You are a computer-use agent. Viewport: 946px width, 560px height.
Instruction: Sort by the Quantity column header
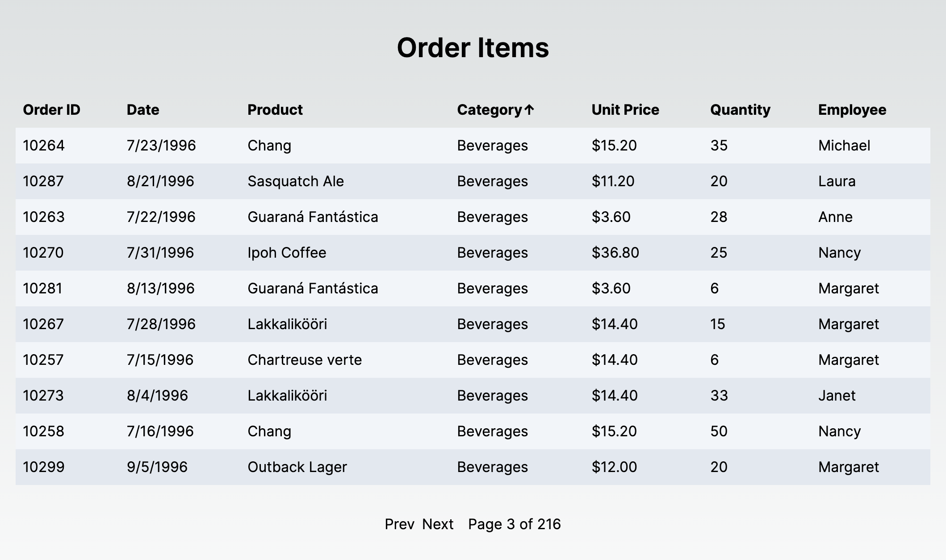(740, 110)
